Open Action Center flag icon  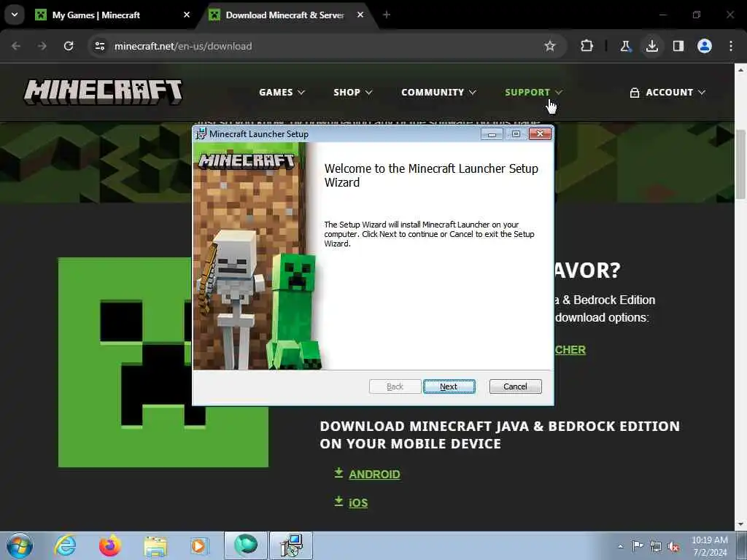point(638,546)
